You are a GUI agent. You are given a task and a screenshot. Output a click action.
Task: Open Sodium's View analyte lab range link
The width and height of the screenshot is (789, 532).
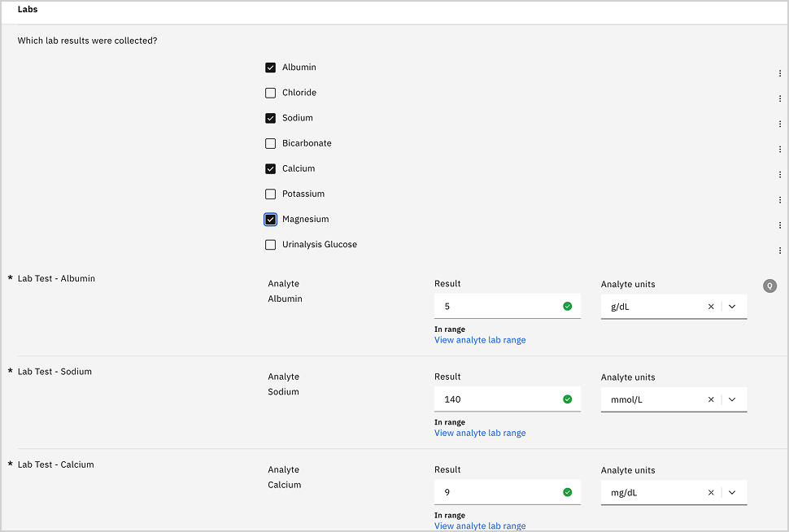(480, 433)
